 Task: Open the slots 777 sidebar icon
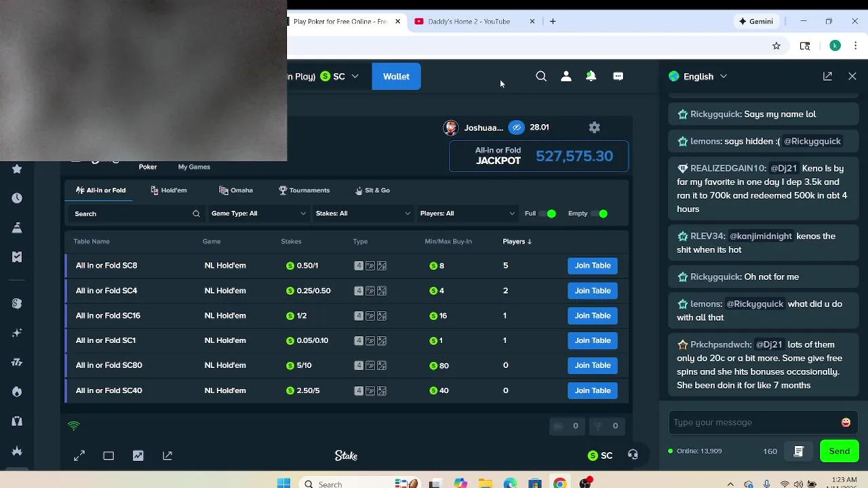point(17,363)
